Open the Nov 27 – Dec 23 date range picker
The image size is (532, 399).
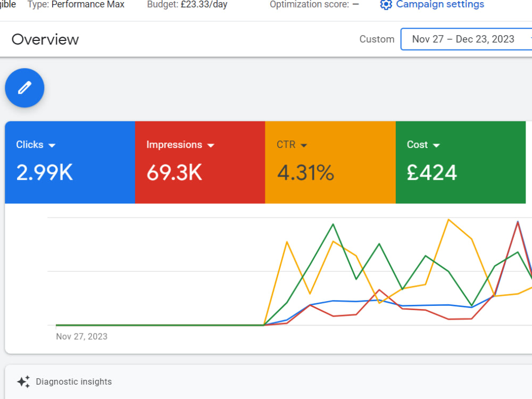point(466,39)
